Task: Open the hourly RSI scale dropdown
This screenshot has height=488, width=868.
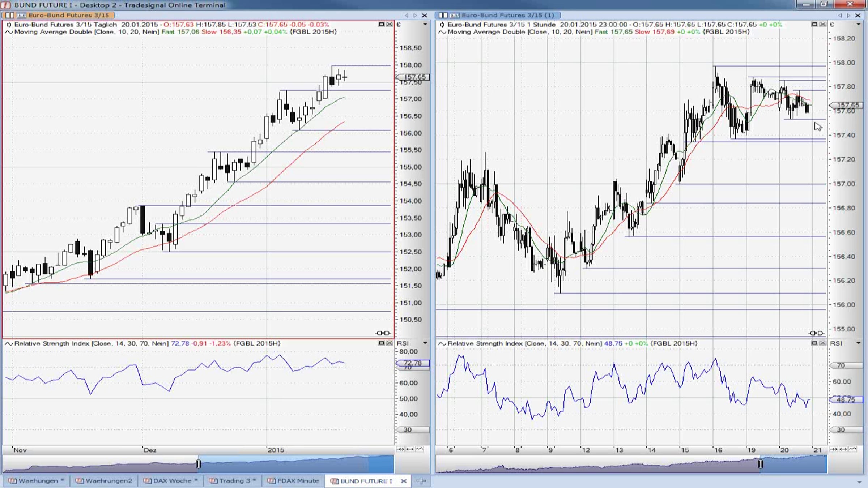Action: click(858, 343)
